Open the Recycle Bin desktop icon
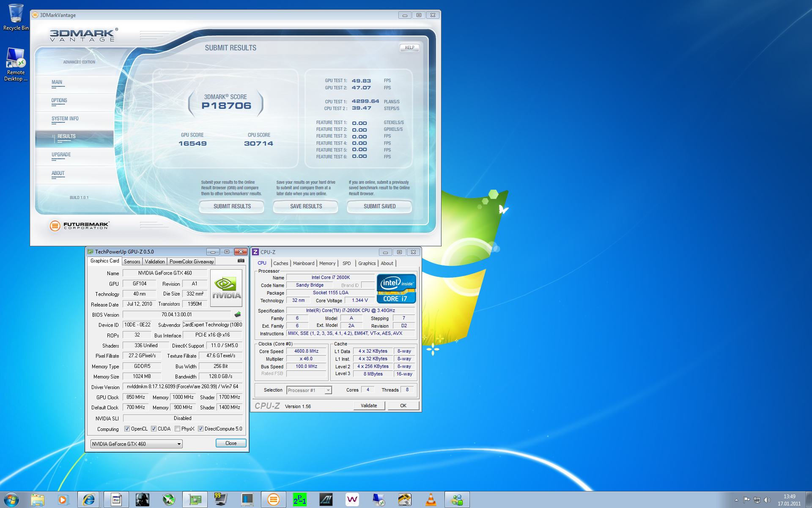 click(x=16, y=17)
